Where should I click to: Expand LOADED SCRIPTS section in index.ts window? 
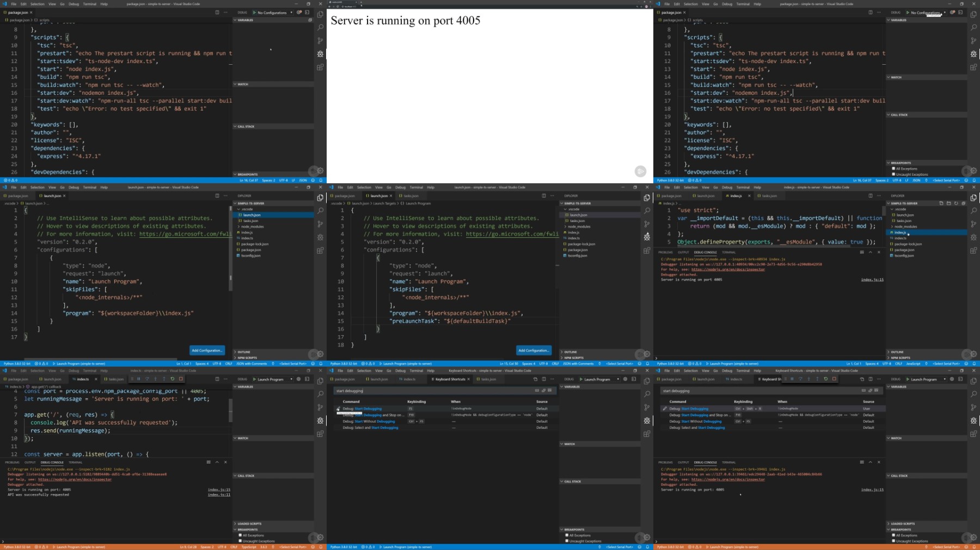(273, 524)
